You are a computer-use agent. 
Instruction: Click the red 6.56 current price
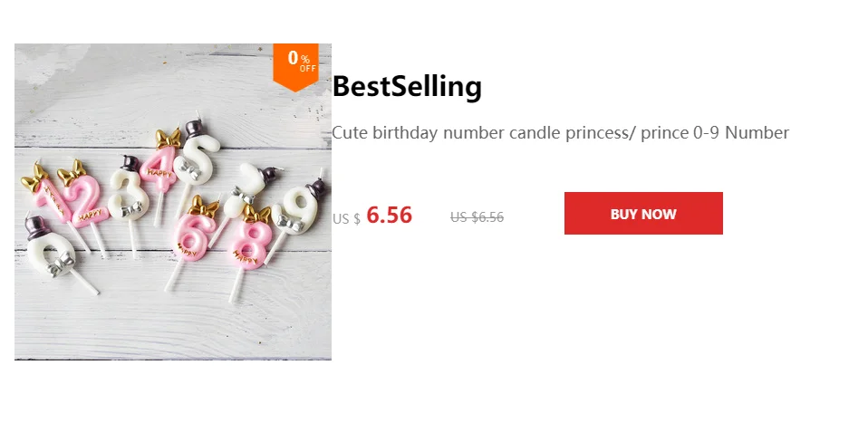coord(390,216)
